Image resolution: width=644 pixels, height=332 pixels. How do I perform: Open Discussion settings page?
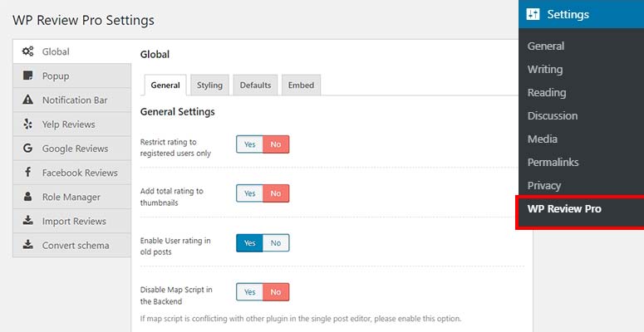[553, 115]
